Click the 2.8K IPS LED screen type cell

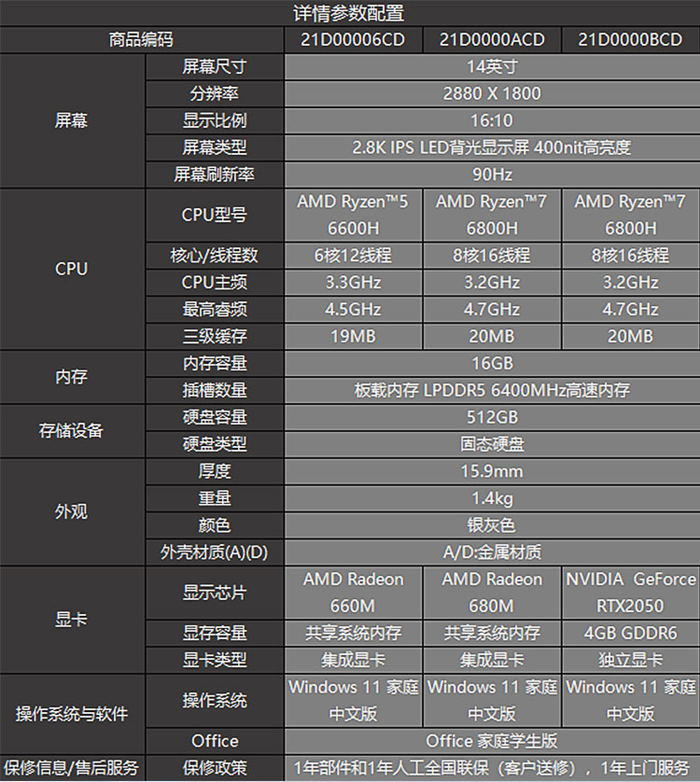492,147
